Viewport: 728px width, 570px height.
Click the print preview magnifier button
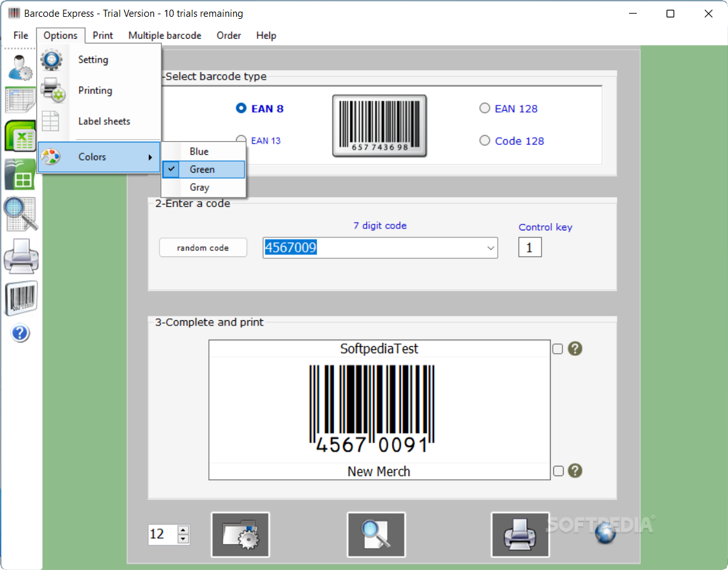pos(376,534)
